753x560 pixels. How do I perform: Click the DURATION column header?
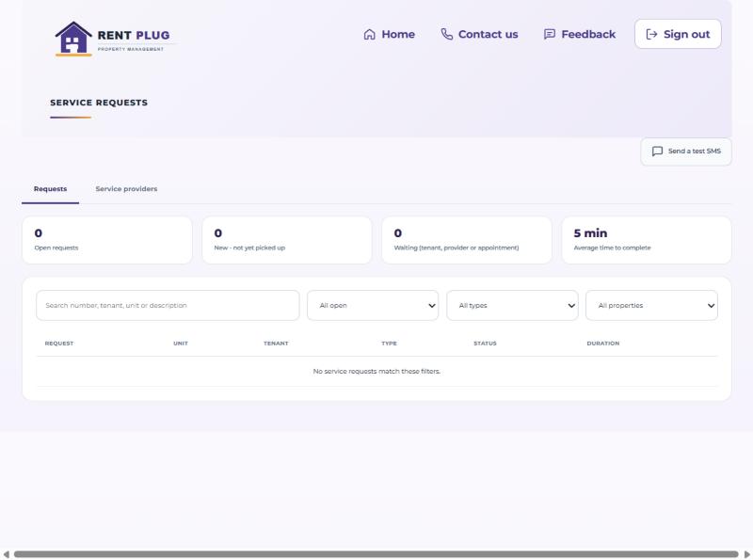(603, 344)
